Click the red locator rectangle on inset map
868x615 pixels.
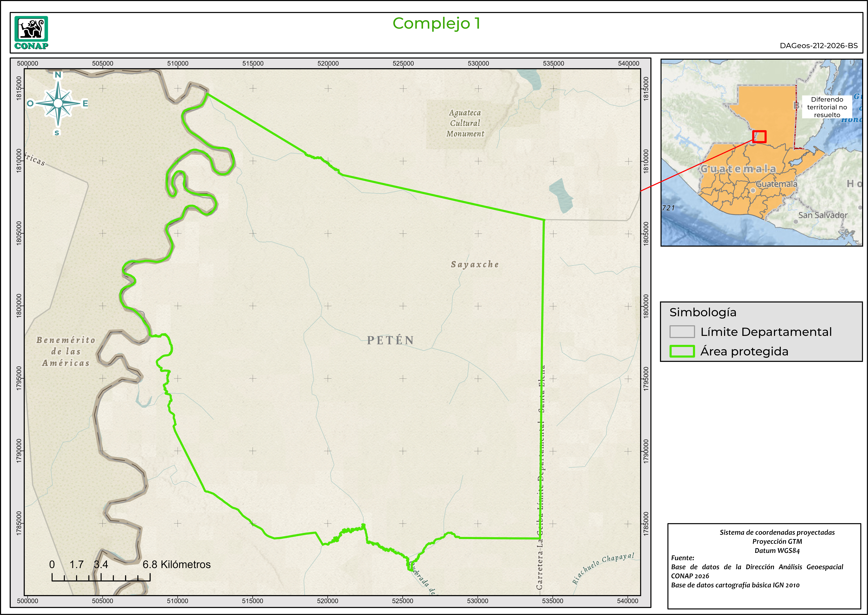[759, 137]
